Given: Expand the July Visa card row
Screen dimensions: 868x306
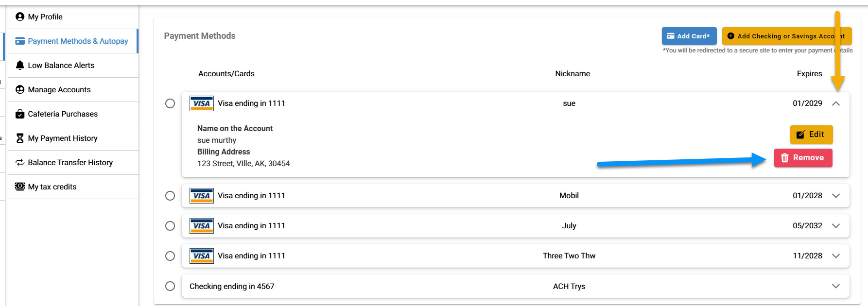Looking at the screenshot, I should tap(836, 226).
